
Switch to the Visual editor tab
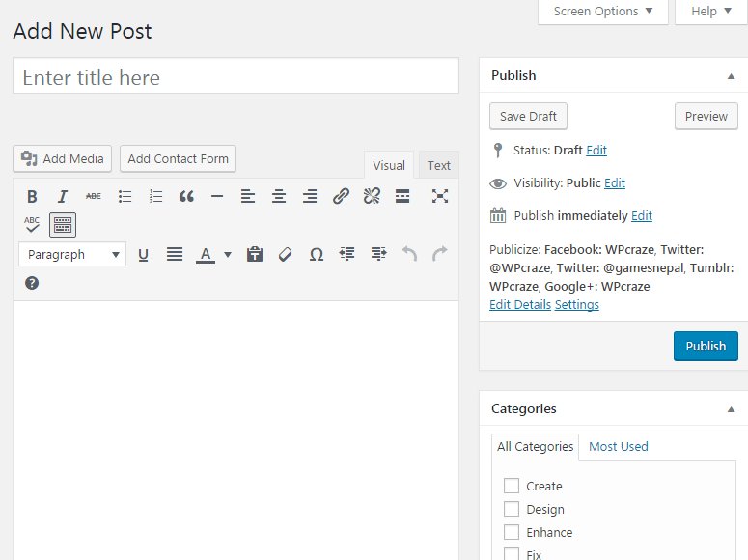point(389,165)
